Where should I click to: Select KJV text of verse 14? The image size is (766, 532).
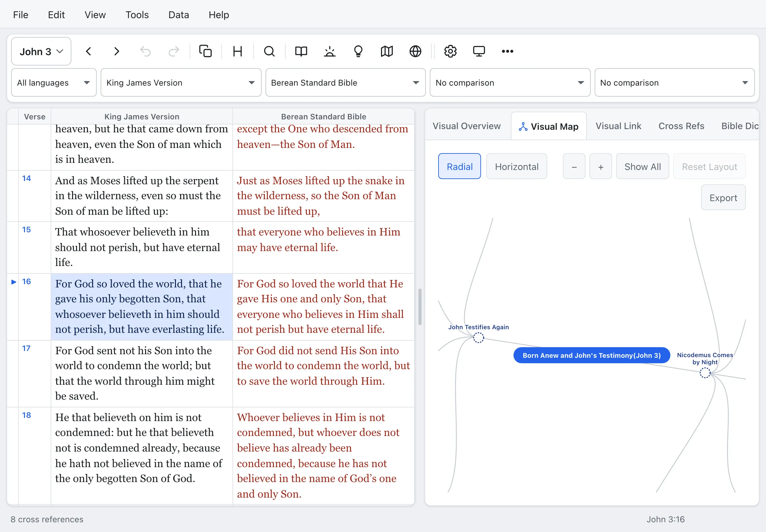(x=142, y=196)
